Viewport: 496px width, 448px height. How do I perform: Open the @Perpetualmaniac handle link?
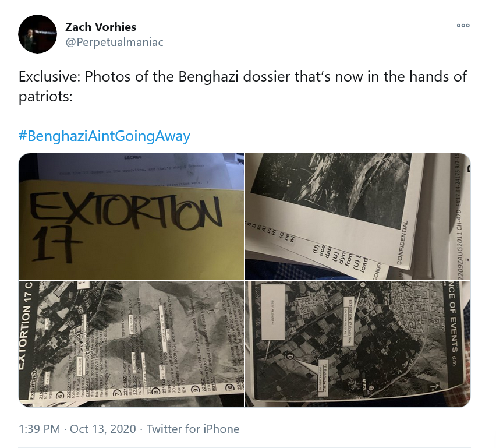point(114,42)
